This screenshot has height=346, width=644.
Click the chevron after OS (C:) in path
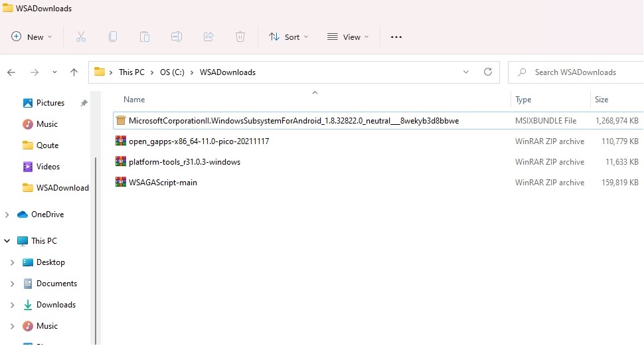click(x=192, y=72)
